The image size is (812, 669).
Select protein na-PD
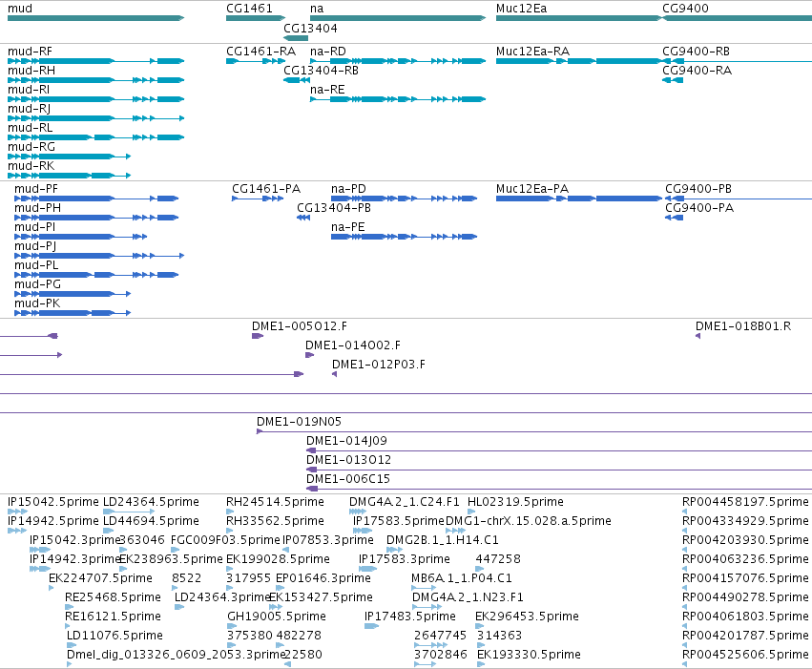pos(404,199)
